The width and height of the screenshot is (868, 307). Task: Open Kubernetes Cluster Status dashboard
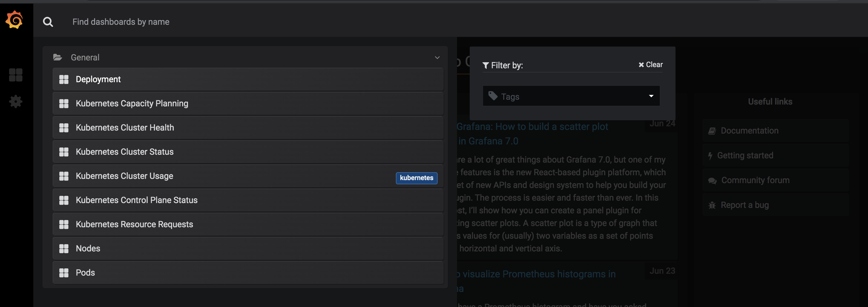coord(248,152)
